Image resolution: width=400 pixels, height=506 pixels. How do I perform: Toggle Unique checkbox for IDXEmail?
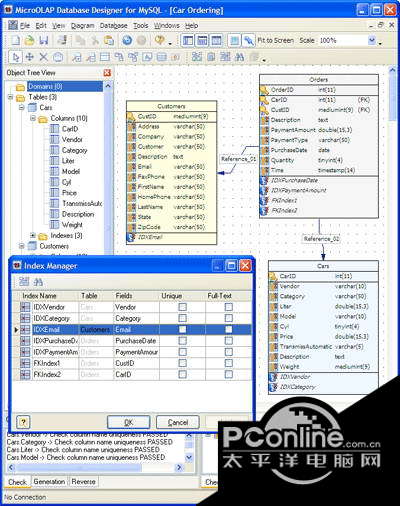[182, 330]
